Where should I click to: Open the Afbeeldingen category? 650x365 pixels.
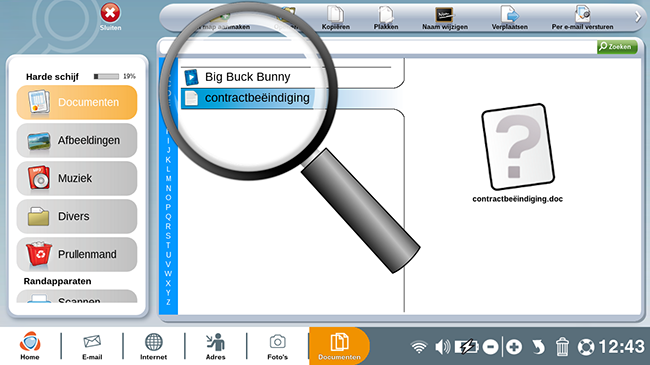point(77,140)
